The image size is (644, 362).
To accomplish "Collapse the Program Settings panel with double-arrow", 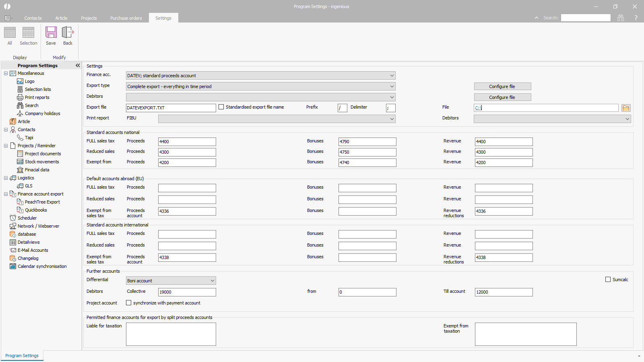I will click(x=78, y=66).
